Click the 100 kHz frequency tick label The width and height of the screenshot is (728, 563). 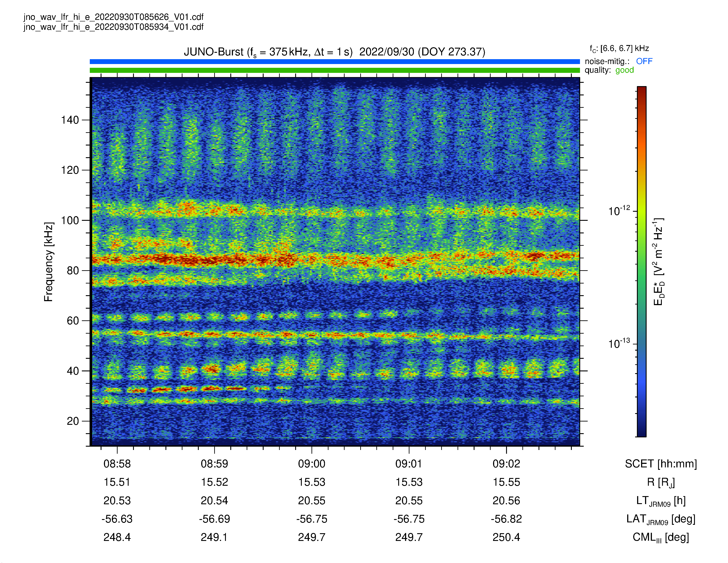[70, 220]
